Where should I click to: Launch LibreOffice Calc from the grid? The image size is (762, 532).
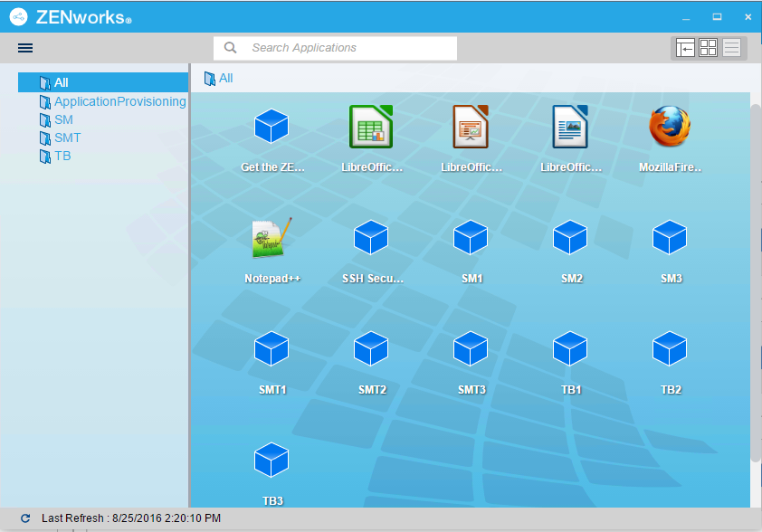(x=371, y=128)
